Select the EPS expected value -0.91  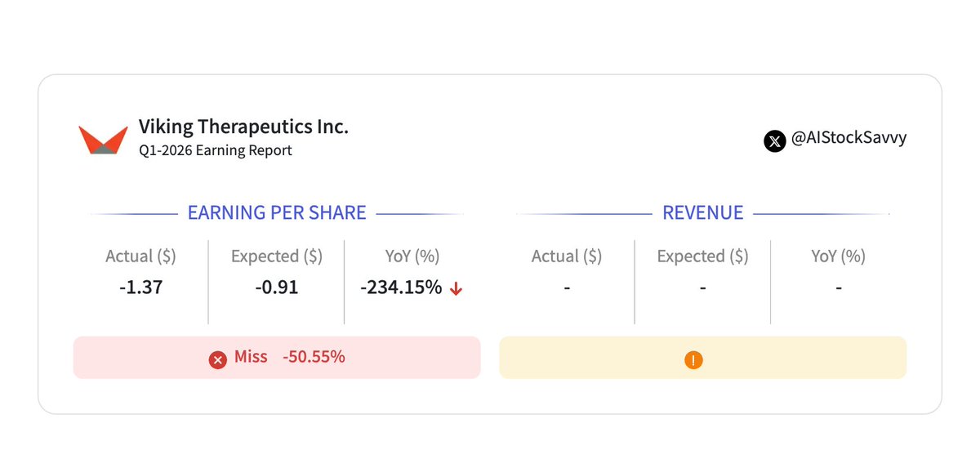276,287
